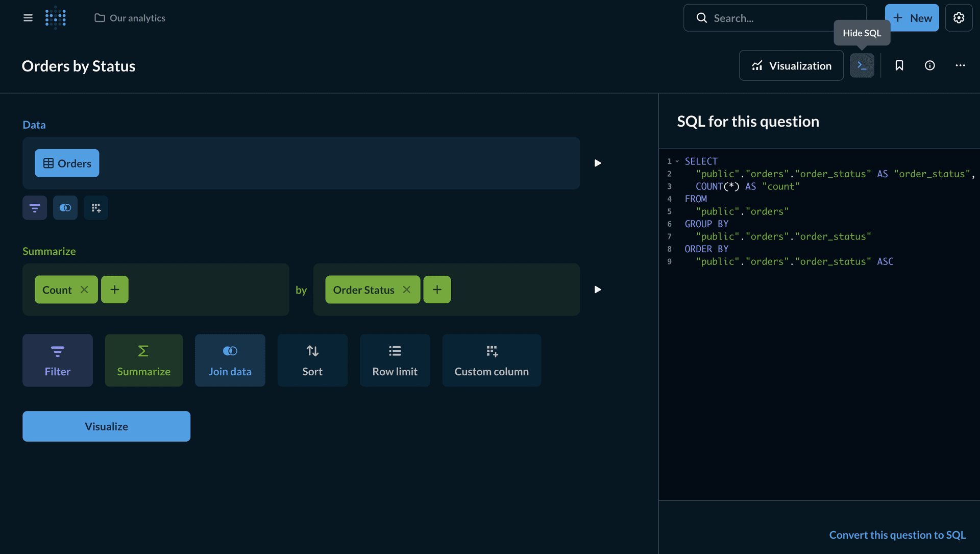Viewport: 980px width, 554px height.
Task: Click the green plus to add another aggregation
Action: click(114, 290)
